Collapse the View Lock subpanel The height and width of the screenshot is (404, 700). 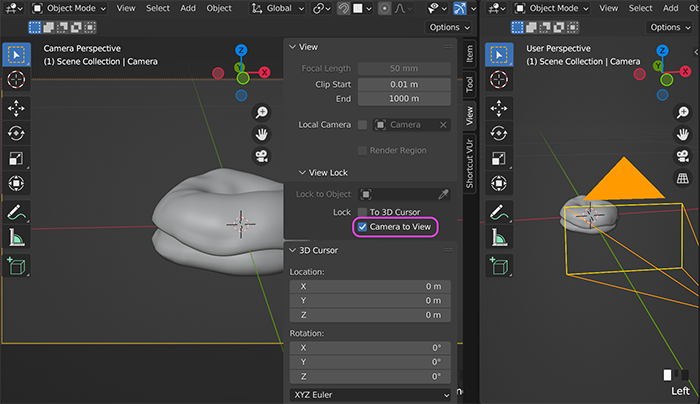pos(302,173)
